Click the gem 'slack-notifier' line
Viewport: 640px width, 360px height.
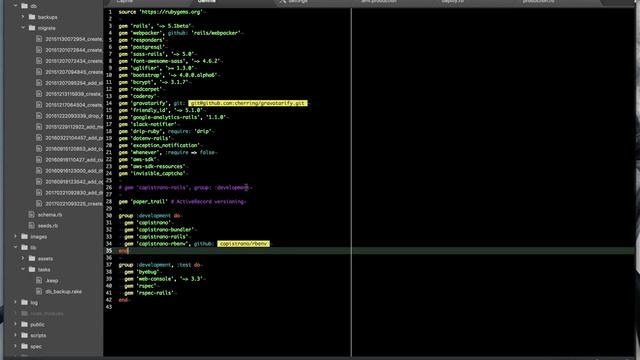click(x=148, y=124)
